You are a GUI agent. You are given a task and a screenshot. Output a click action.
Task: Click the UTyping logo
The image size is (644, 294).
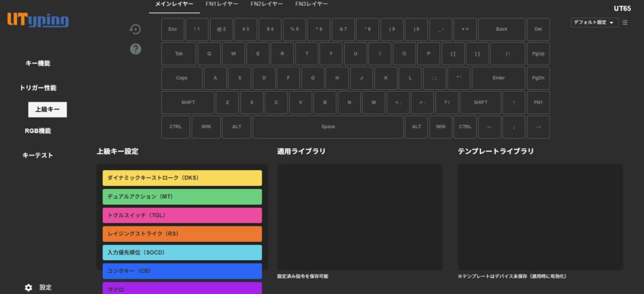point(38,20)
